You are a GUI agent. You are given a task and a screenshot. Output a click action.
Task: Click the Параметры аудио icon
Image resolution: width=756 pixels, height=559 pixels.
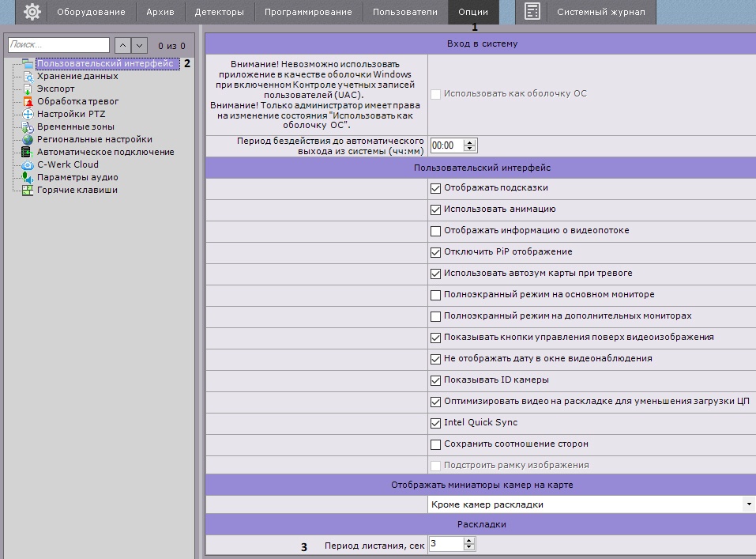pos(28,178)
